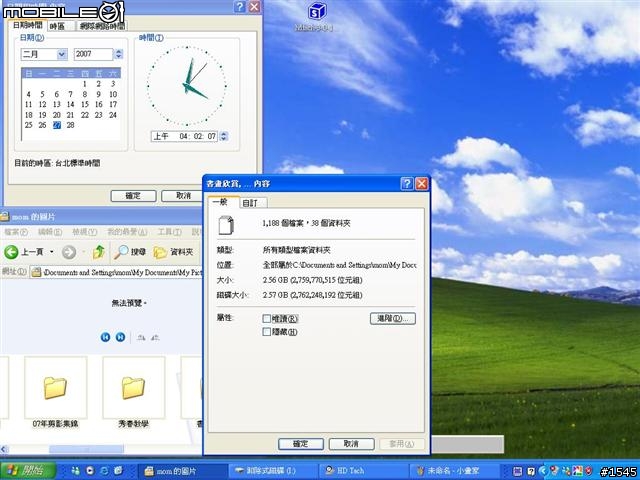Click the second rotate icon under the preview

click(155, 338)
